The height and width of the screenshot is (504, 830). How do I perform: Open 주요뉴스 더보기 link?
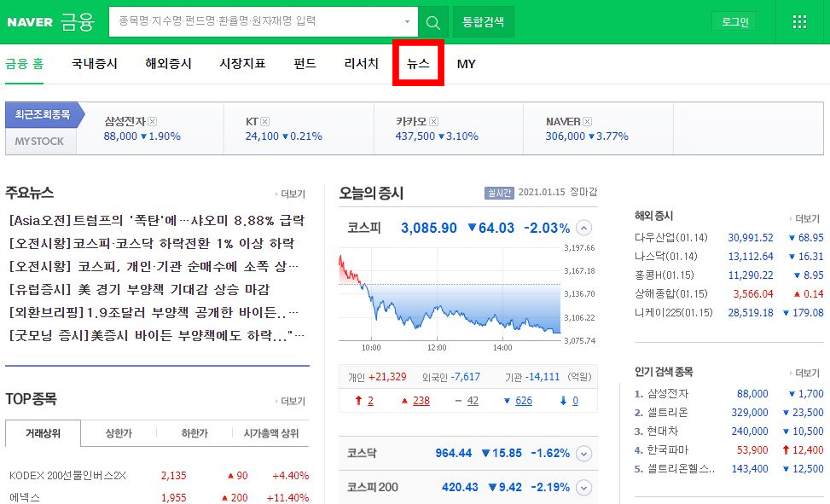point(291,194)
